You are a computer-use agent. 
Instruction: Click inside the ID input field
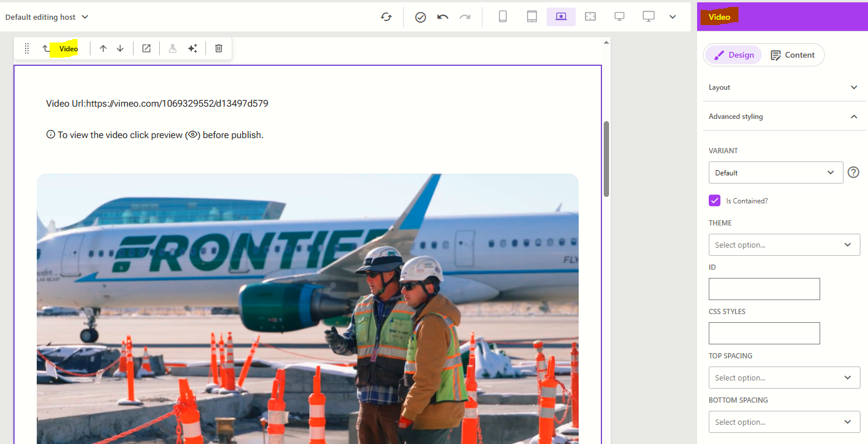(764, 289)
